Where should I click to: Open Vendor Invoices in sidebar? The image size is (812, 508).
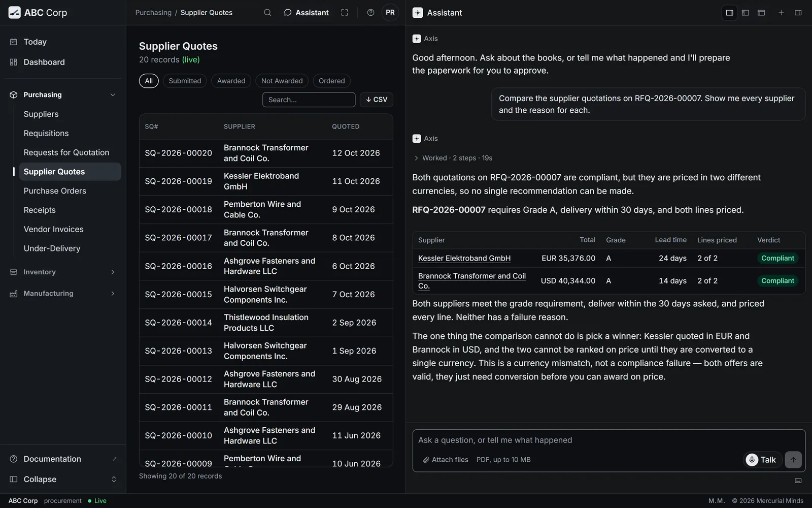[70, 229]
